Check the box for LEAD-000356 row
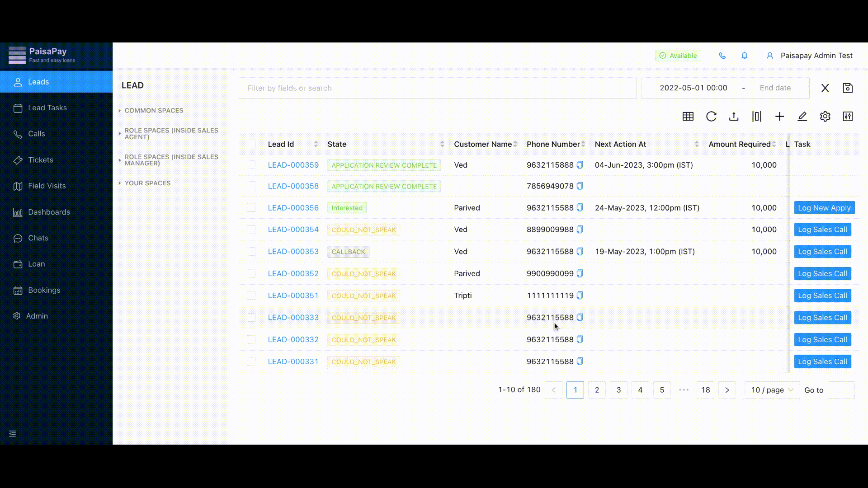This screenshot has width=868, height=488. coord(251,208)
